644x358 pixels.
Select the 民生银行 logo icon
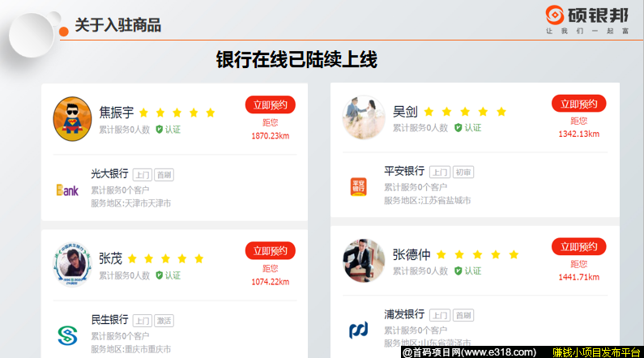67,334
